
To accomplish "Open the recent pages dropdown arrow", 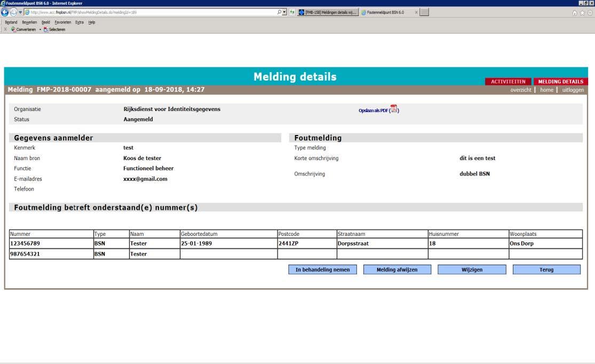I will [x=20, y=12].
